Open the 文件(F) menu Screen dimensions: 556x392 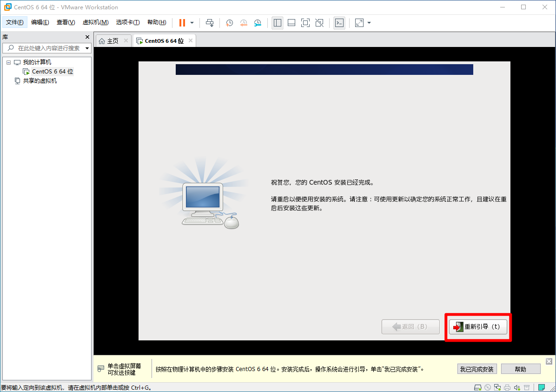(14, 22)
